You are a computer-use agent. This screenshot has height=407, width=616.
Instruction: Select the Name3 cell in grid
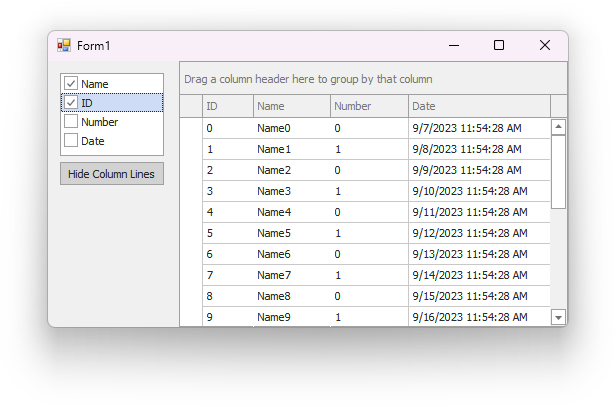292,191
